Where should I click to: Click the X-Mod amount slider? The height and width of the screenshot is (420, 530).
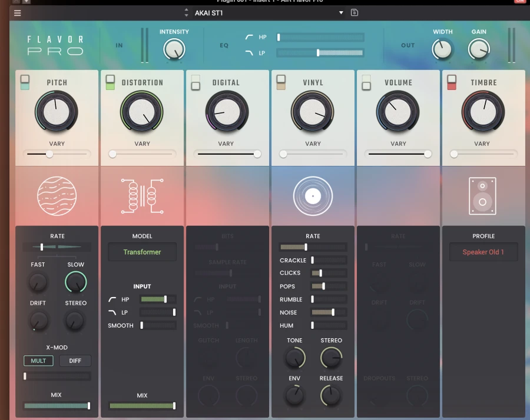click(x=57, y=376)
